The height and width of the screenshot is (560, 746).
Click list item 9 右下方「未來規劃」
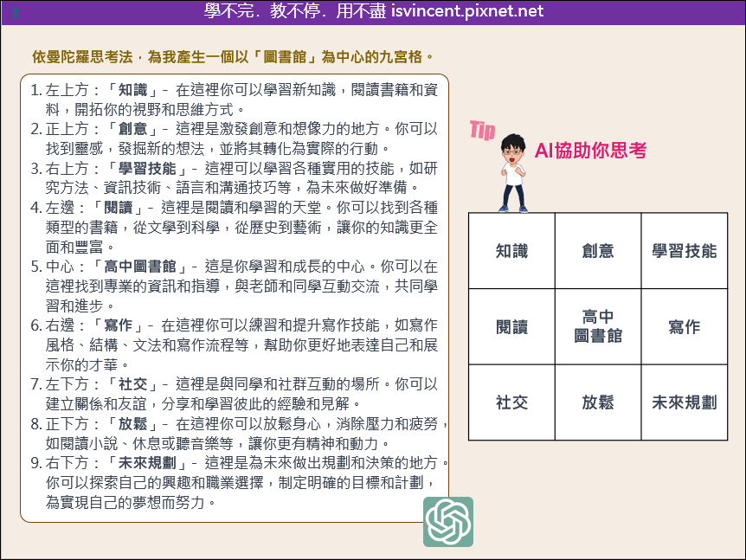(x=239, y=482)
